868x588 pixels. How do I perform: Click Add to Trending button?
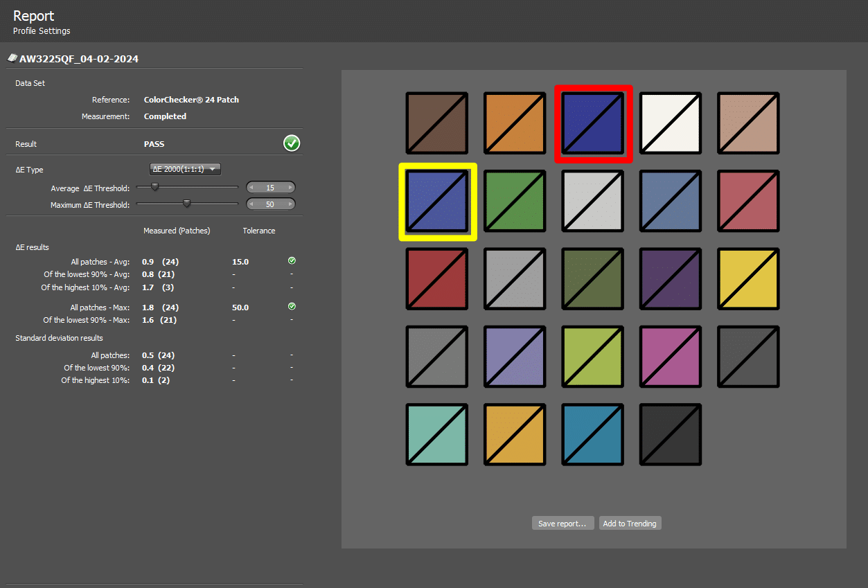pos(630,523)
